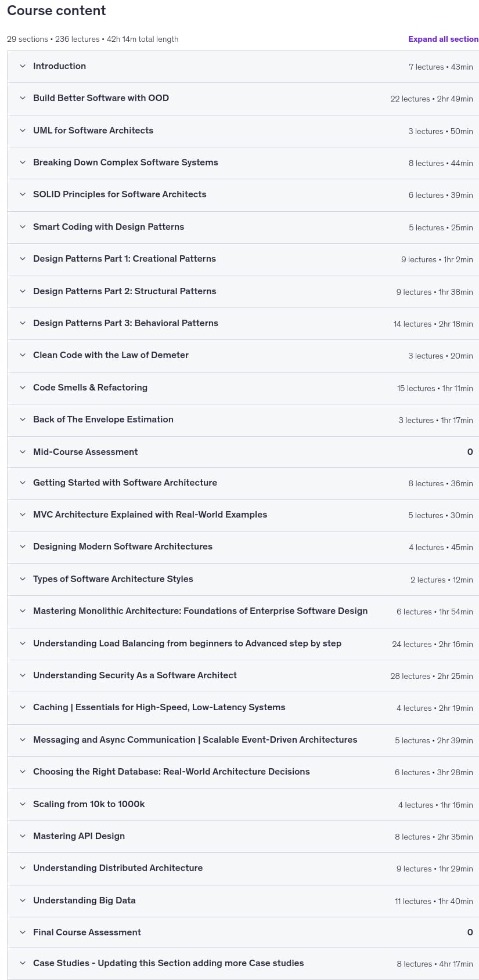The width and height of the screenshot is (479, 980).
Task: Expand the Caching Essentials section
Action: tap(243, 708)
